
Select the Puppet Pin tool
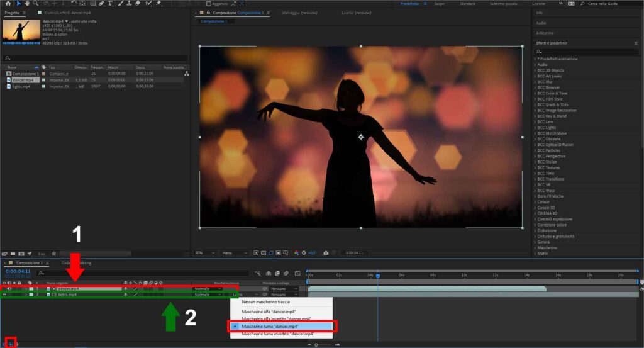(158, 3)
